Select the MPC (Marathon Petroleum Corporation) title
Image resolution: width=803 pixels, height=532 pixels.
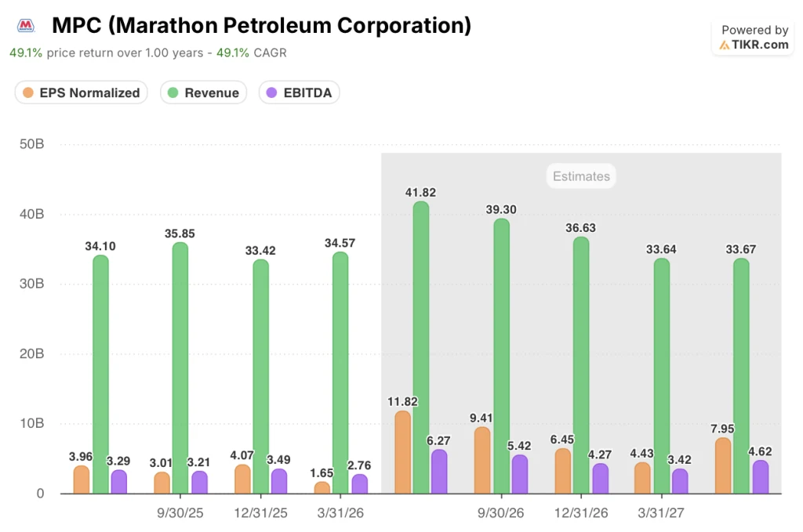261,25
